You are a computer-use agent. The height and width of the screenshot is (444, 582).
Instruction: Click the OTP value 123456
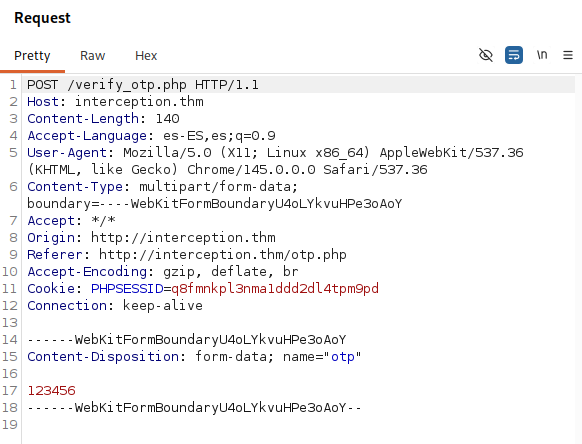point(52,391)
